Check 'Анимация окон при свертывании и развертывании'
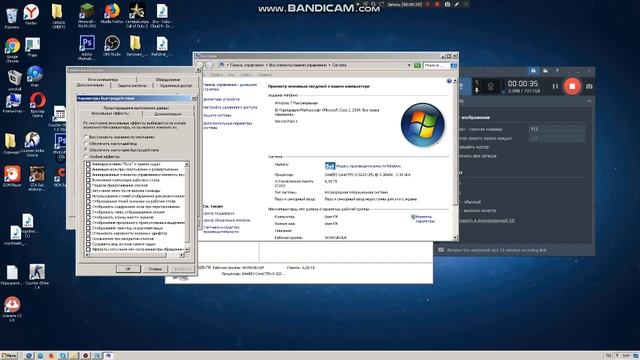This screenshot has width=640, height=360. point(88,169)
